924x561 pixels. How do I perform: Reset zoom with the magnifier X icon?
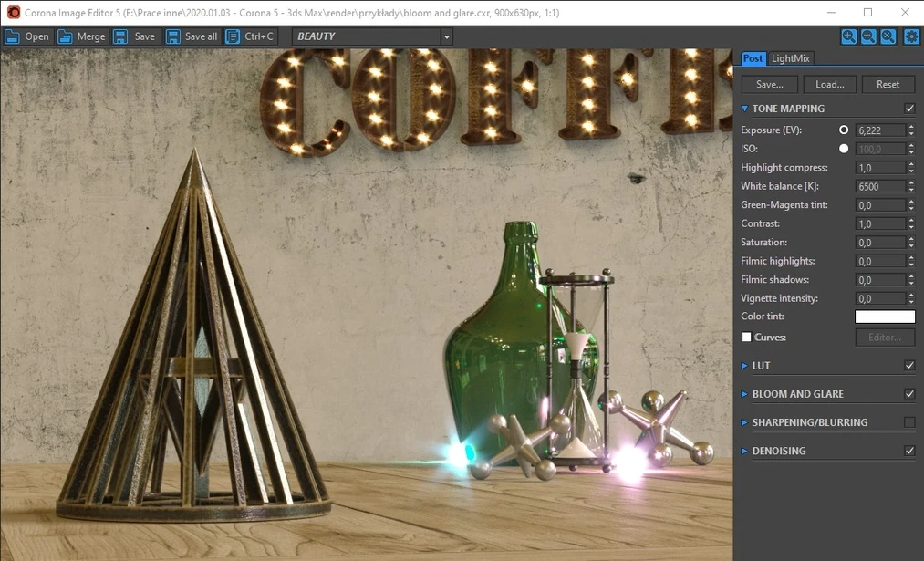(x=888, y=36)
